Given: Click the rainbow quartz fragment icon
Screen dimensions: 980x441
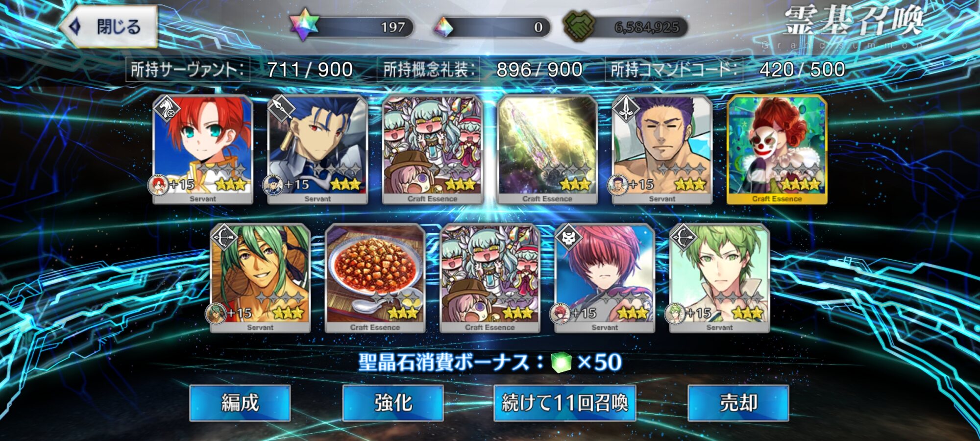Looking at the screenshot, I should click(x=444, y=27).
